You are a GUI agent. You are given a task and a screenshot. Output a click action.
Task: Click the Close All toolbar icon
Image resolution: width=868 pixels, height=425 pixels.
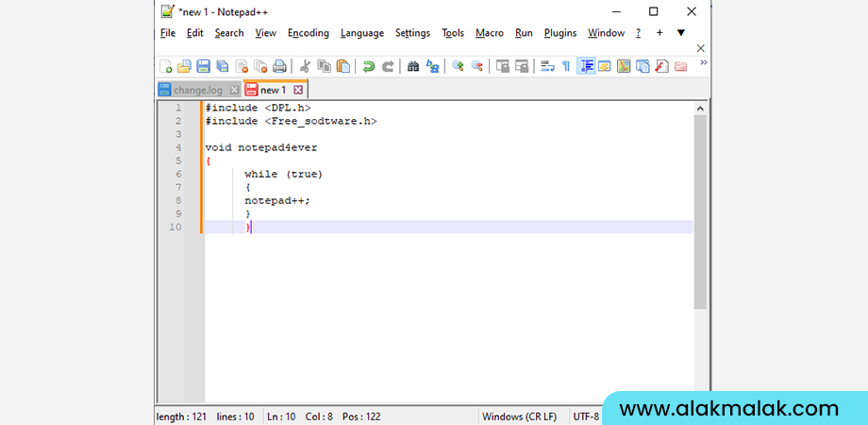(260, 66)
